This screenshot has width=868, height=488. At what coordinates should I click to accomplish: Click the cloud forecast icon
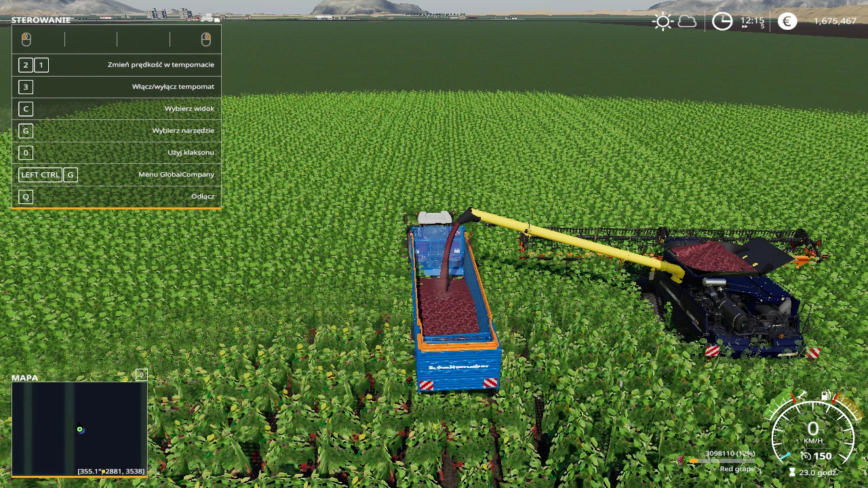(x=687, y=22)
